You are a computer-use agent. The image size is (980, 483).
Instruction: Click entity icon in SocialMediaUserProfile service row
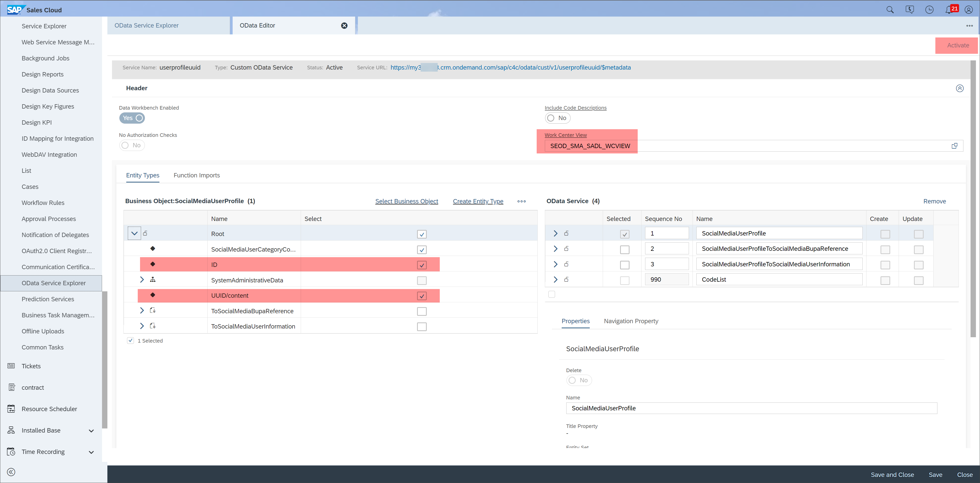[x=566, y=233]
